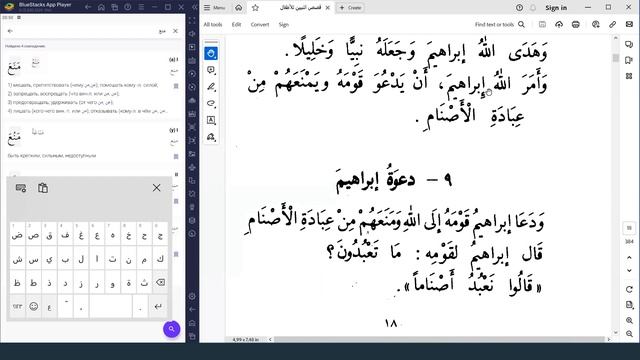Screen dimensions: 640x360
Task: Close the on-screen Arabic keyboard
Action: click(x=157, y=188)
